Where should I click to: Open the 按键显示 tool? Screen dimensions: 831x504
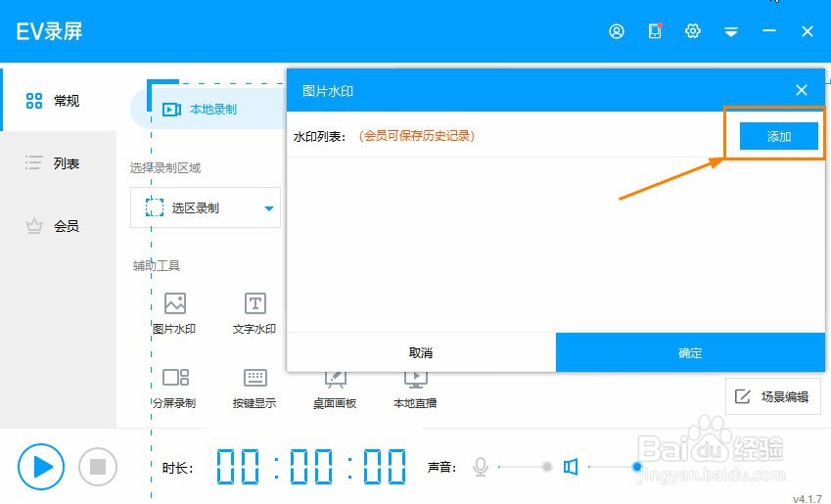coord(254,389)
